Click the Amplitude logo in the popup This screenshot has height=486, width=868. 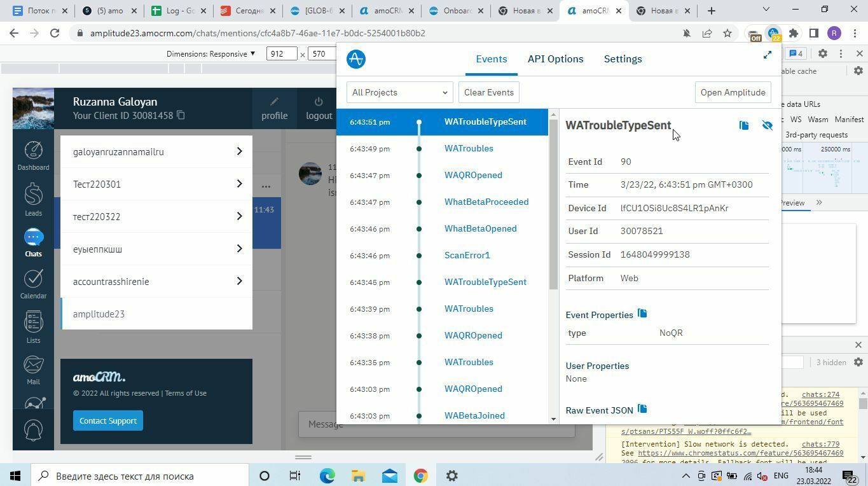point(356,59)
